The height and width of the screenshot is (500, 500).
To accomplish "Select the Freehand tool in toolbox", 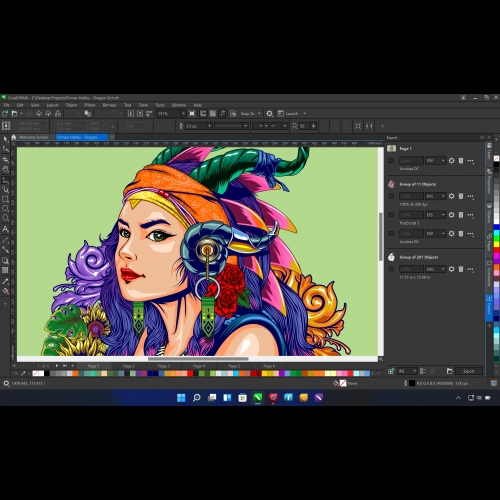I will [5, 180].
